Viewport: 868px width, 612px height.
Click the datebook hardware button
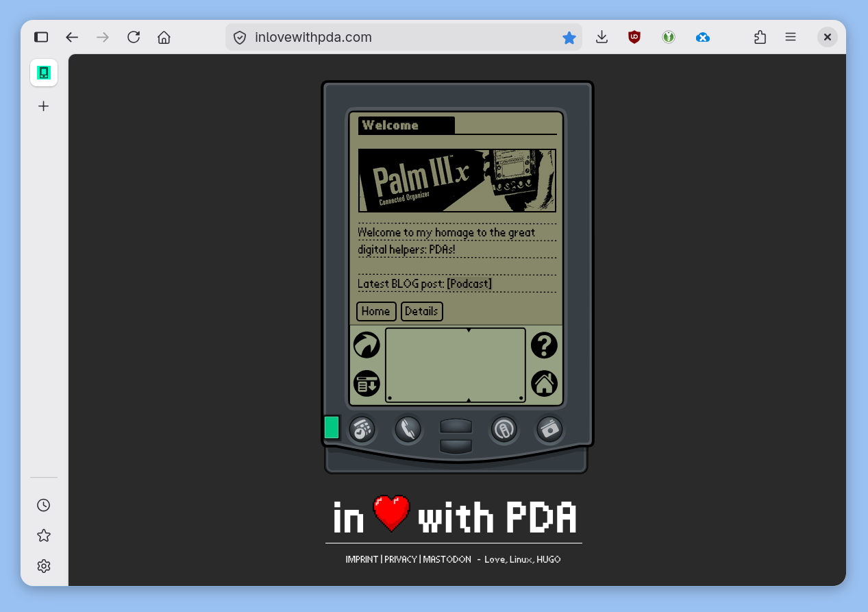tap(362, 430)
